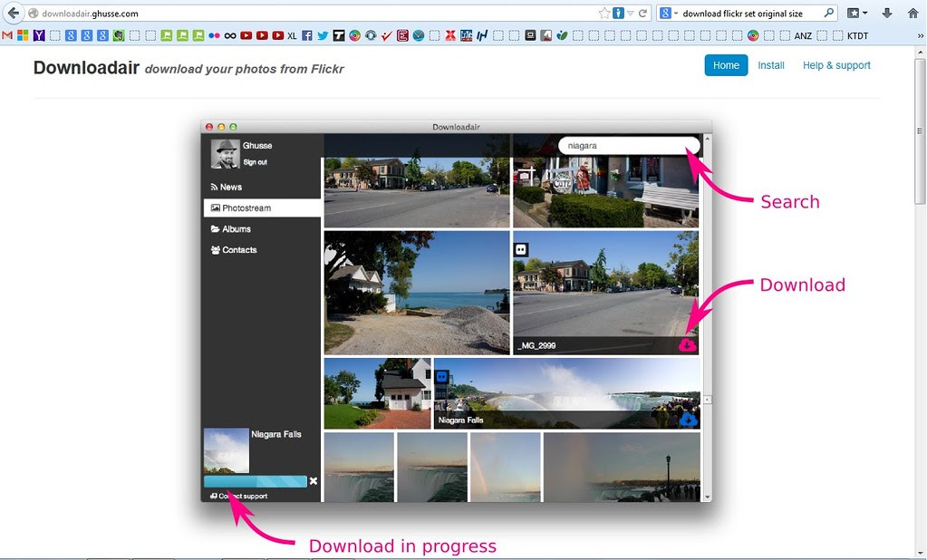Click the blue Flickr badge on Niagara Falls panorama

(x=441, y=377)
